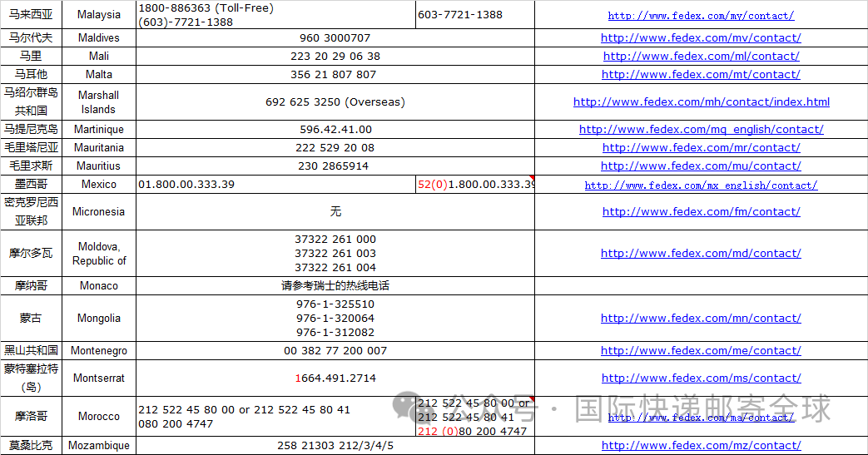Select the 墨西哥 cell
Screen dimensions: 868x455
[31, 185]
